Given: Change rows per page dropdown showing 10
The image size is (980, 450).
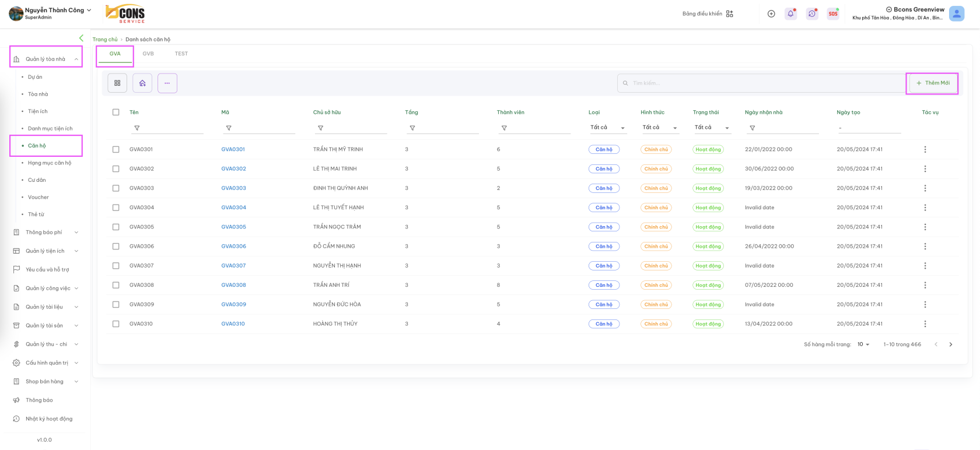Looking at the screenshot, I should pyautogui.click(x=863, y=344).
